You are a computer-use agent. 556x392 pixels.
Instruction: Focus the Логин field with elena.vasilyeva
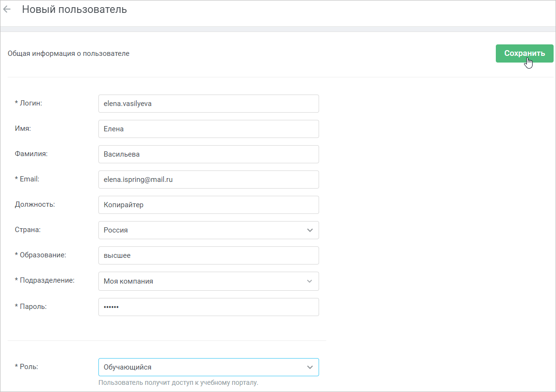coord(208,104)
